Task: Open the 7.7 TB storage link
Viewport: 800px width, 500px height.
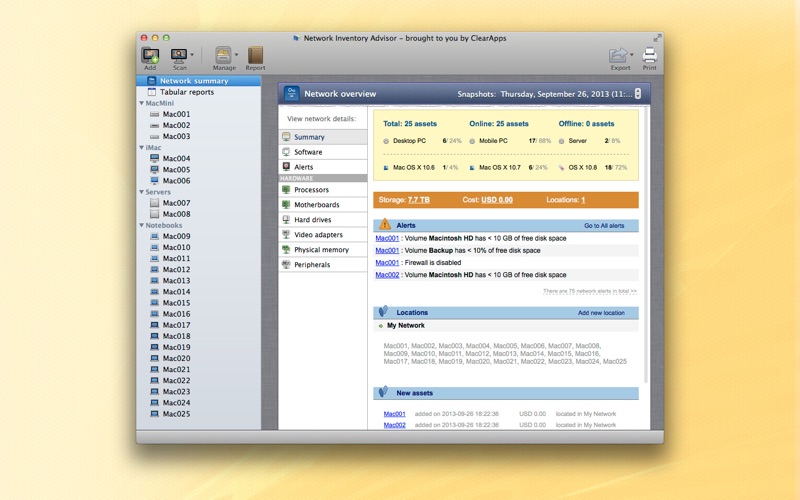Action: tap(418, 200)
